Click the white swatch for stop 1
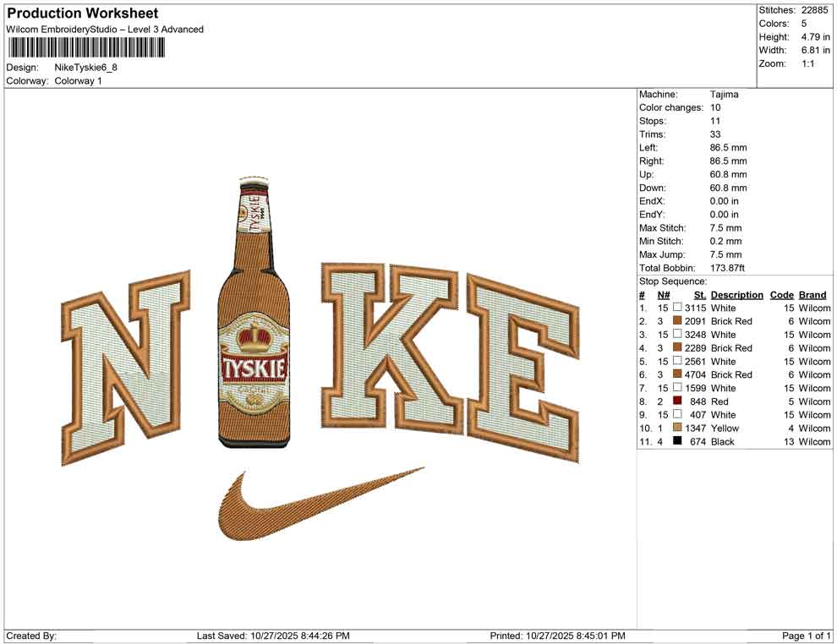 coord(677,308)
